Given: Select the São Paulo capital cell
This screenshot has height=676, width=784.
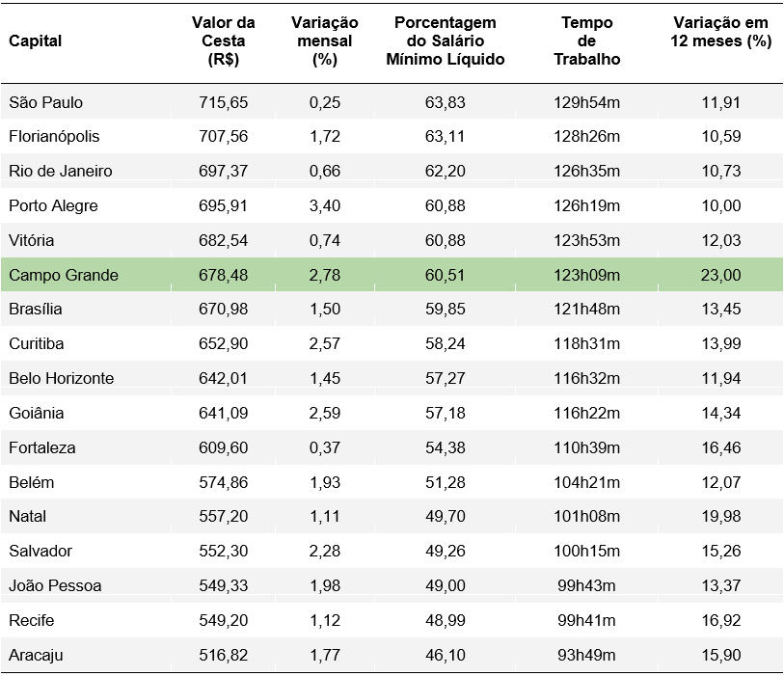Looking at the screenshot, I should point(46,102).
